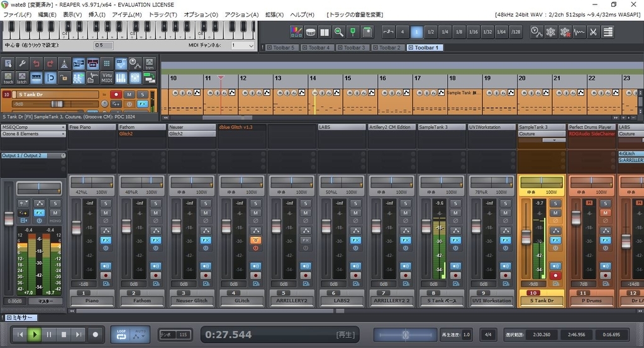Click the grid lines toggle icon
Image resolution: width=644 pixels, height=348 pixels.
[x=107, y=64]
